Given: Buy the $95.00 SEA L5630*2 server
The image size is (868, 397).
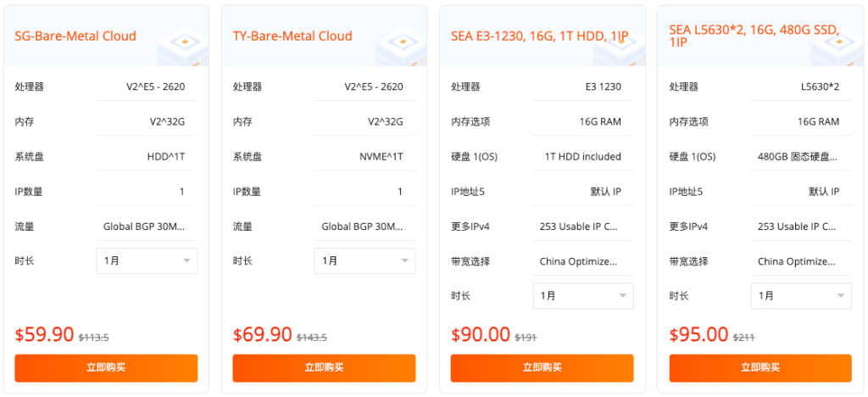Looking at the screenshot, I should pos(760,368).
